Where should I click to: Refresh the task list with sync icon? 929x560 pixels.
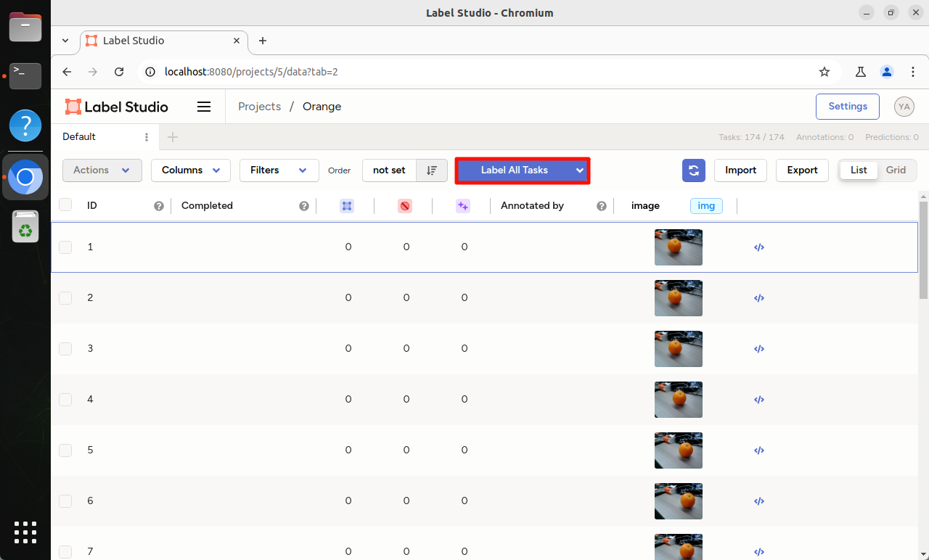694,170
